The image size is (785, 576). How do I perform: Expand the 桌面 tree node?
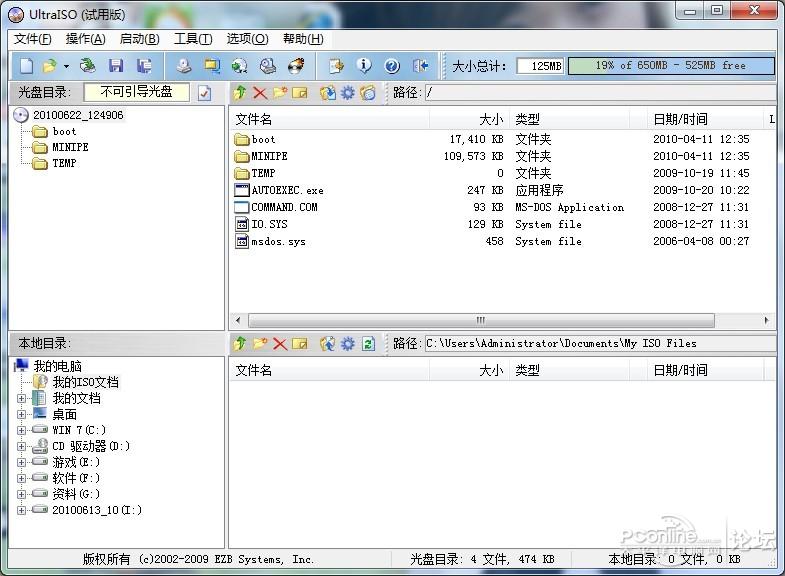[21, 414]
